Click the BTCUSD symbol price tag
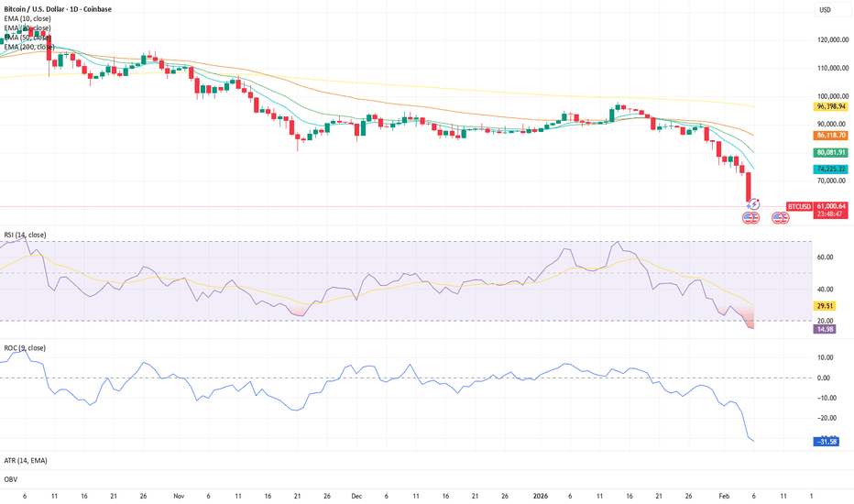The height and width of the screenshot is (504, 854). click(x=800, y=206)
